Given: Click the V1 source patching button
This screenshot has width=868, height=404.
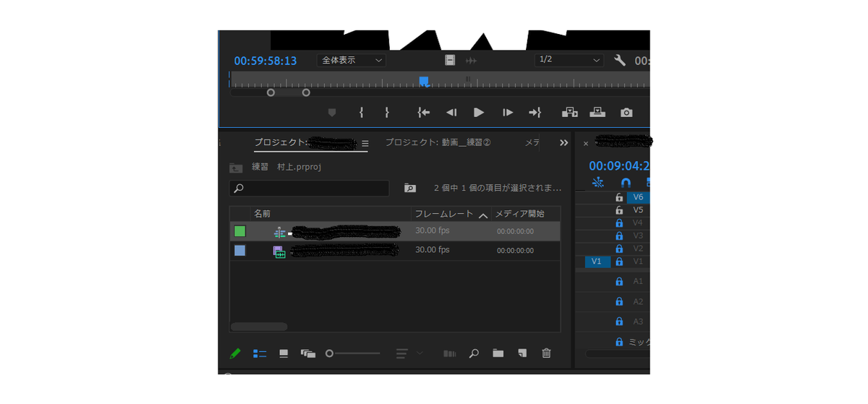Looking at the screenshot, I should pos(597,262).
